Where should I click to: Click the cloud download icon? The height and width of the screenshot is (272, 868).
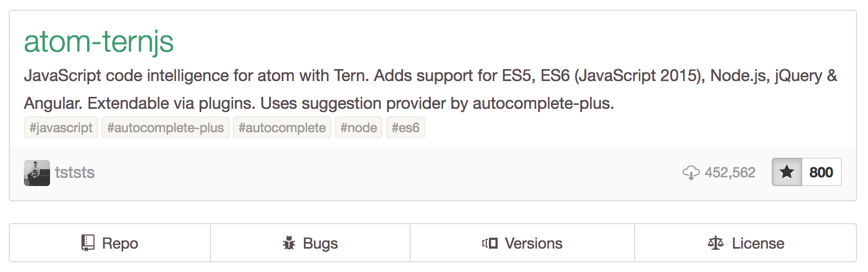click(691, 173)
